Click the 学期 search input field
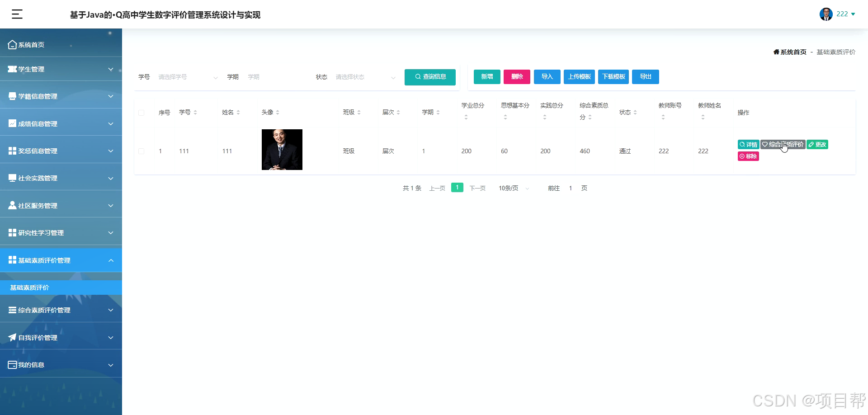The height and width of the screenshot is (415, 868). click(277, 77)
